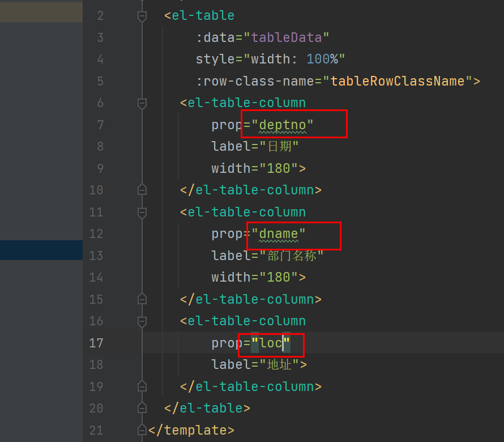Click the fold end marker on line 19
Image resolution: width=504 pixels, height=442 pixels.
142,386
